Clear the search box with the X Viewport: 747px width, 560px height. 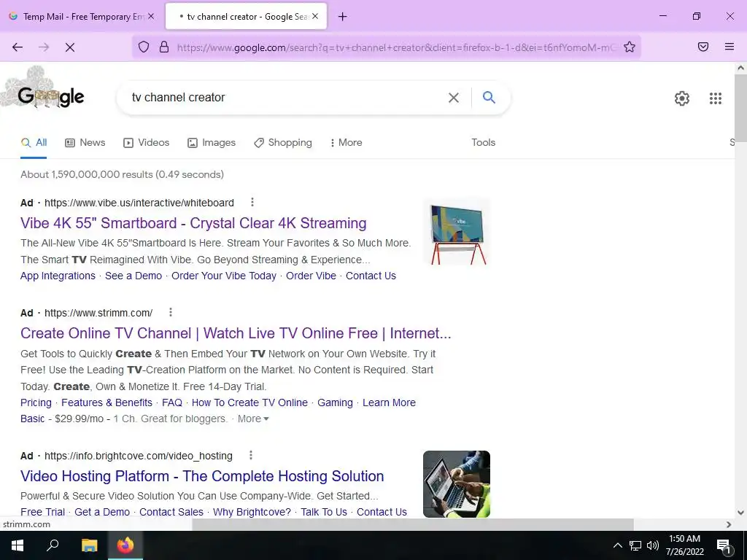[454, 98]
